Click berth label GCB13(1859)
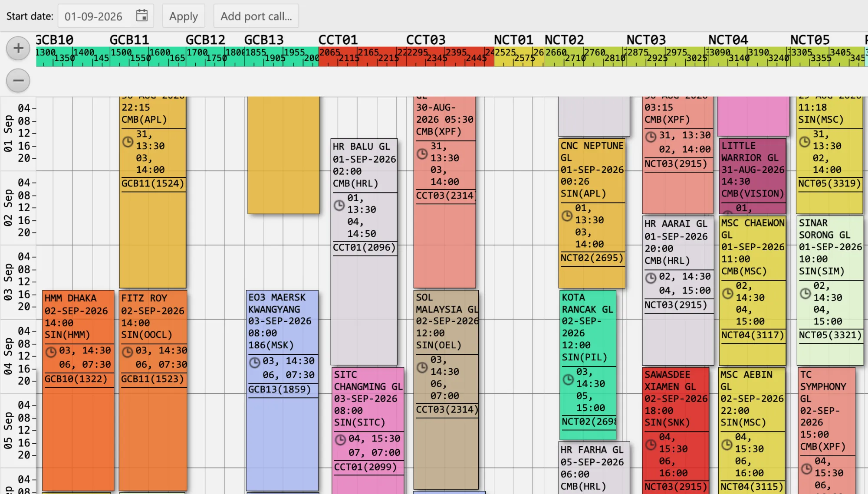868x494 pixels. click(x=280, y=389)
